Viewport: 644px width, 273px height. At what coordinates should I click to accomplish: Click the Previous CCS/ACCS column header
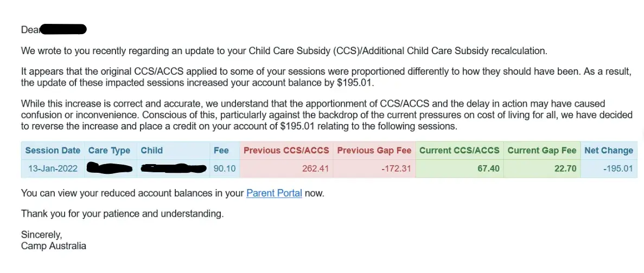coord(286,151)
